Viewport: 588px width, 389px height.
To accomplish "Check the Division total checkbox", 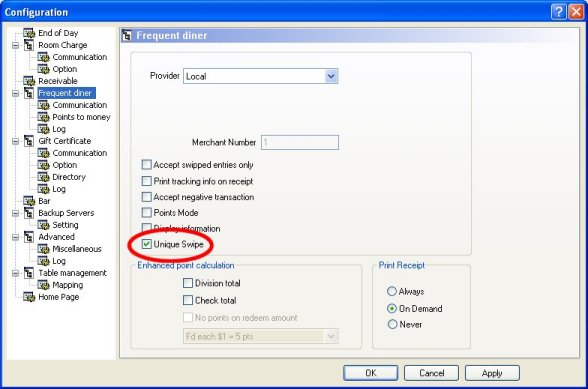I will (x=188, y=283).
